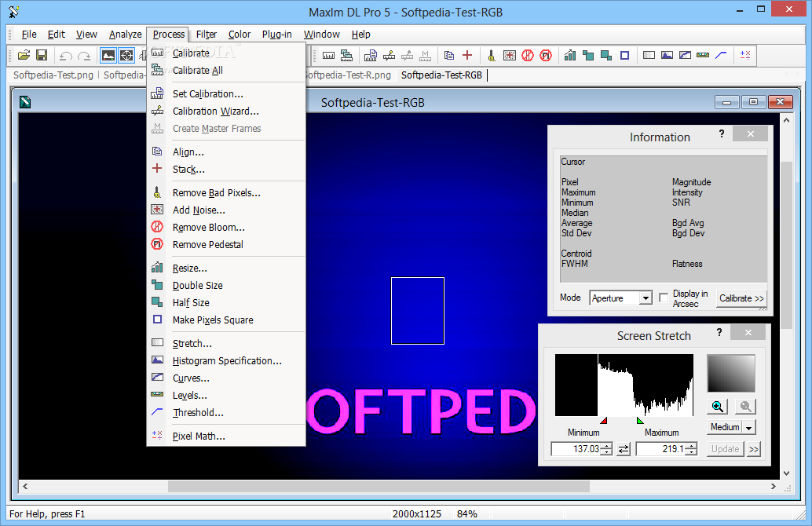The width and height of the screenshot is (812, 526).
Task: Click the Make Pixels Square toolbar icon
Action: tap(624, 56)
